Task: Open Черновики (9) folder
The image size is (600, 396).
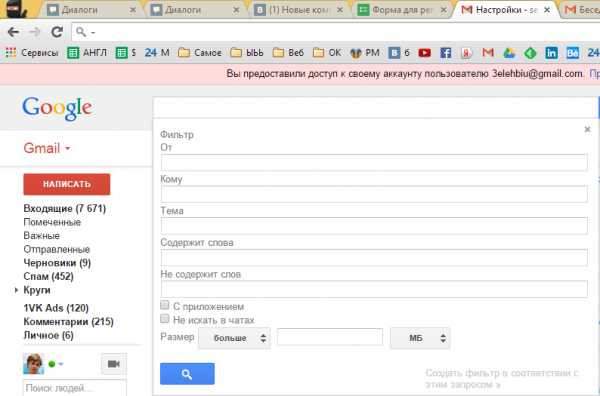Action: point(57,263)
